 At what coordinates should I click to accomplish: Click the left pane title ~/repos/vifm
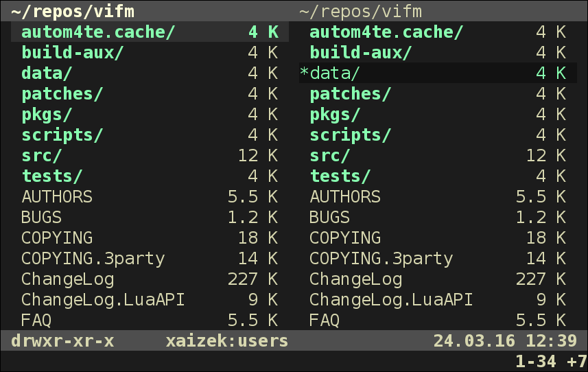(x=73, y=12)
